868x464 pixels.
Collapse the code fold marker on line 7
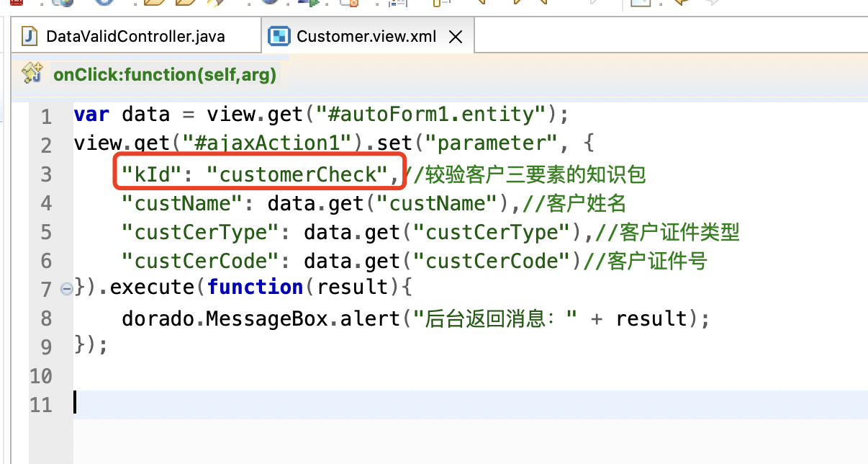[x=66, y=289]
